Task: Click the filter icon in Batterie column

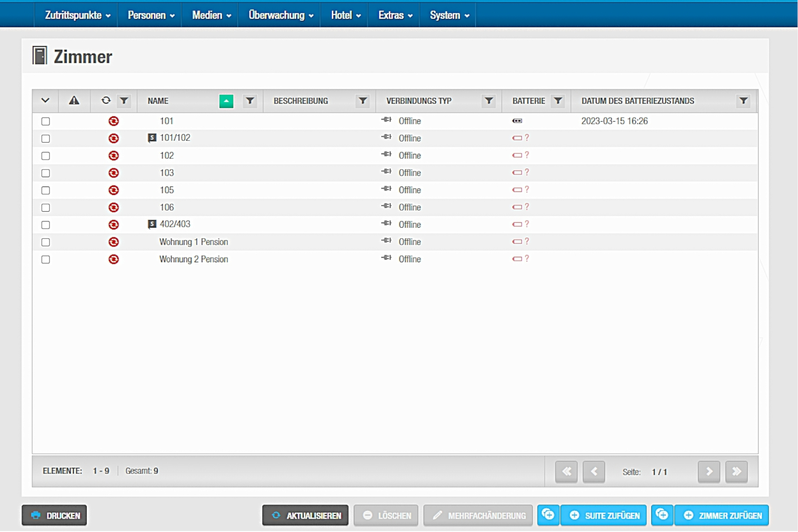Action: (557, 101)
